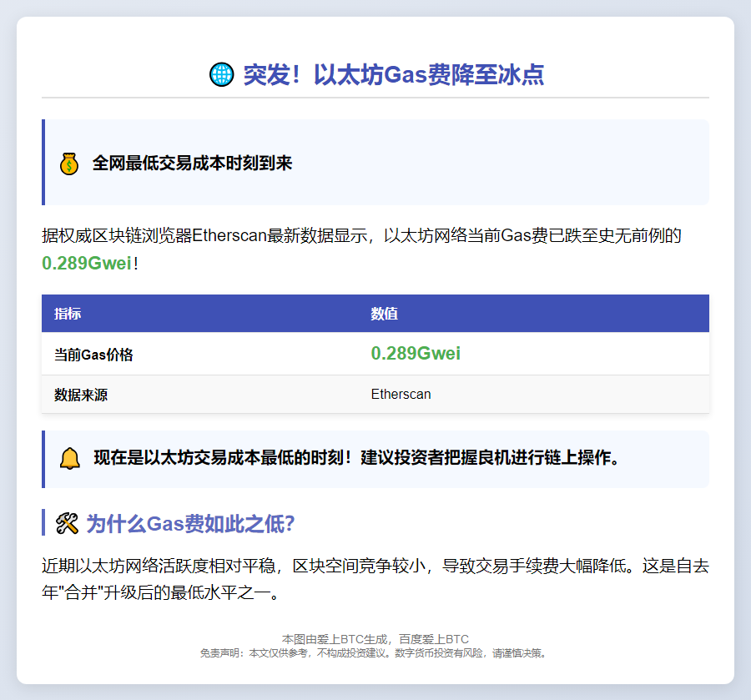Click the footer credit '本图由爱上BTC生成'
The image size is (751, 700).
pos(335,639)
